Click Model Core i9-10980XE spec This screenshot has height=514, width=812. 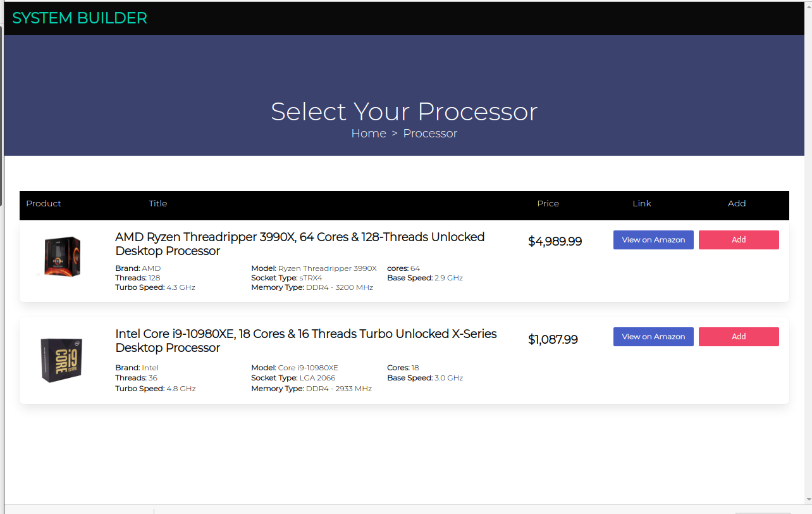click(295, 368)
